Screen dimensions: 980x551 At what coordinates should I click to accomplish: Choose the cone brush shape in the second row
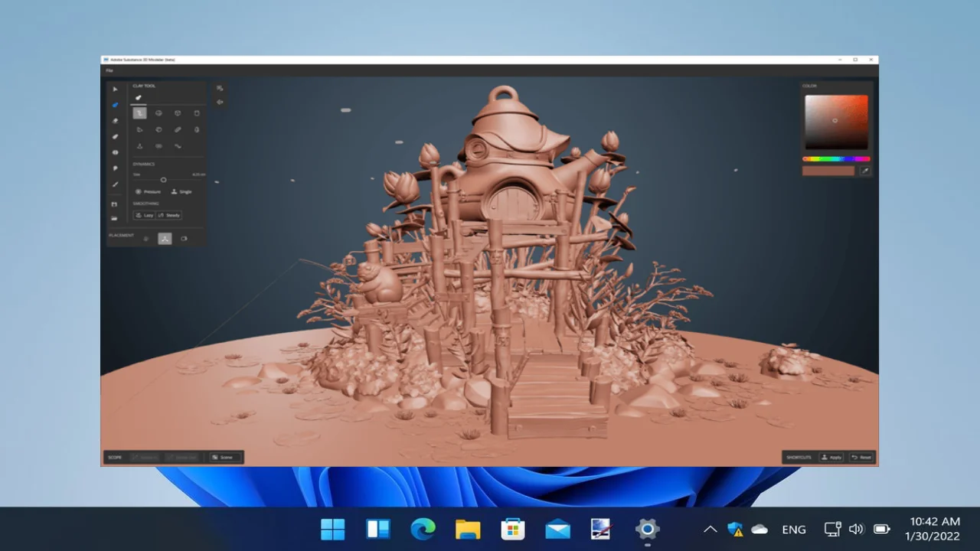(x=139, y=129)
